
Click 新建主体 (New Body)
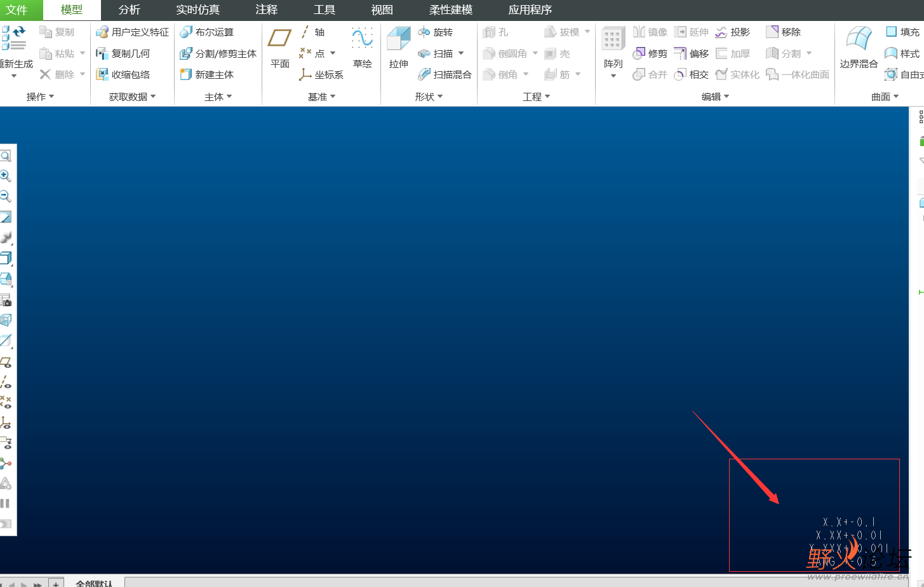pyautogui.click(x=207, y=74)
